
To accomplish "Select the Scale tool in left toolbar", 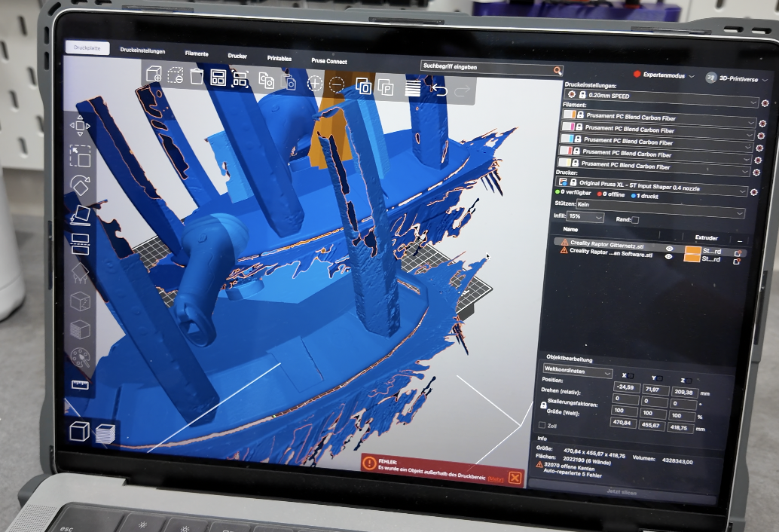I will click(80, 156).
